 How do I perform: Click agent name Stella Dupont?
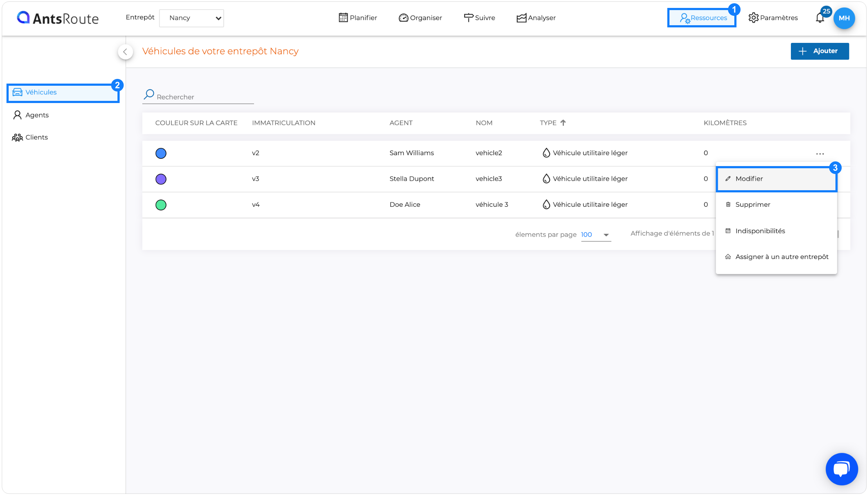[x=411, y=179]
